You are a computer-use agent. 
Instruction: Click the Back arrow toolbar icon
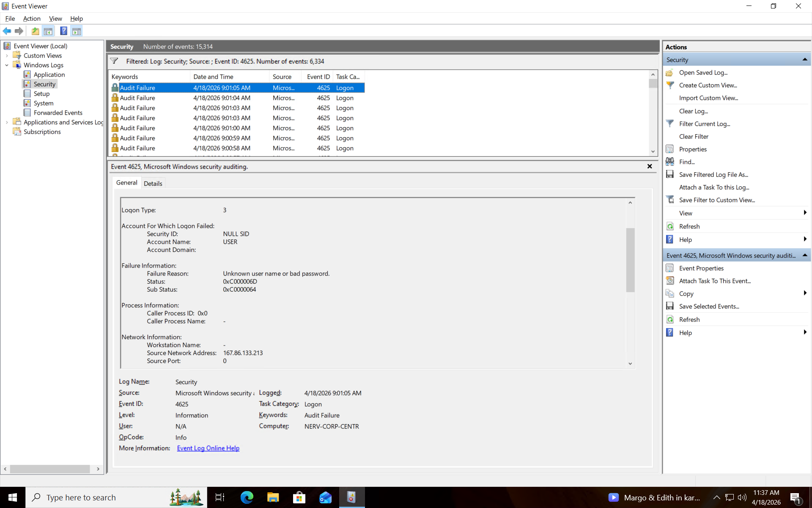[7, 31]
